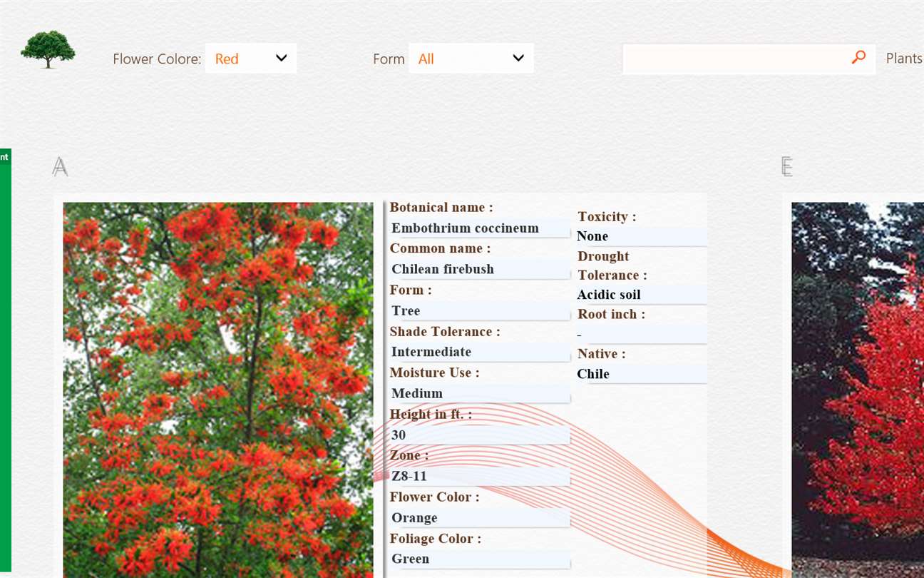Click the Zone value Z8-11
924x578 pixels.
(409, 476)
